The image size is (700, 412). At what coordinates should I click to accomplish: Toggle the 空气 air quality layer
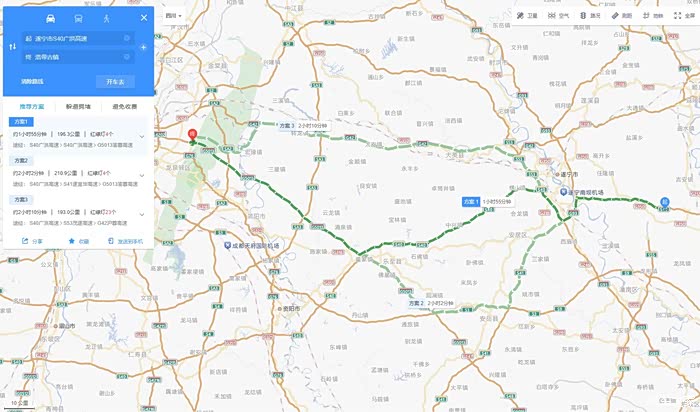[x=558, y=16]
